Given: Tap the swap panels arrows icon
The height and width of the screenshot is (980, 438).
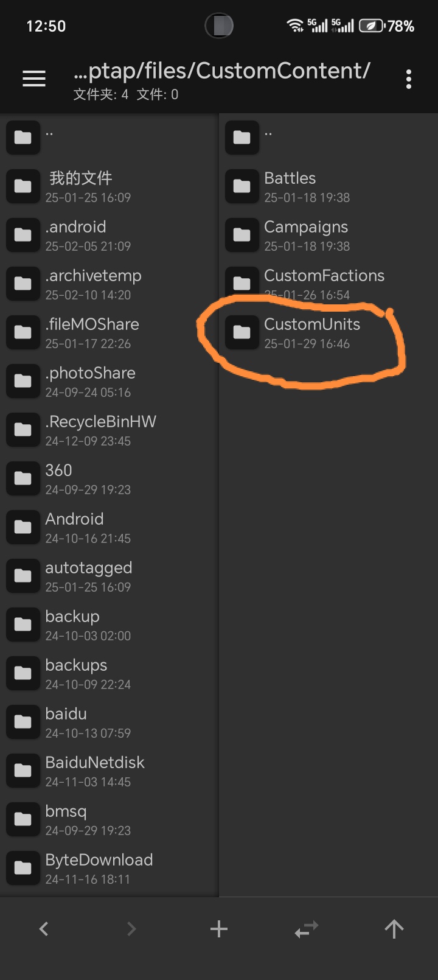Looking at the screenshot, I should [x=307, y=929].
